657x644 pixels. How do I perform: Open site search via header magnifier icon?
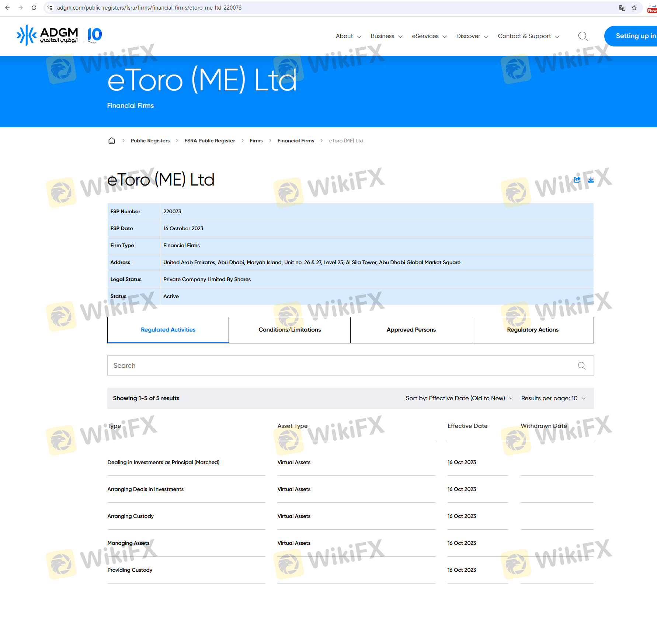coord(583,36)
